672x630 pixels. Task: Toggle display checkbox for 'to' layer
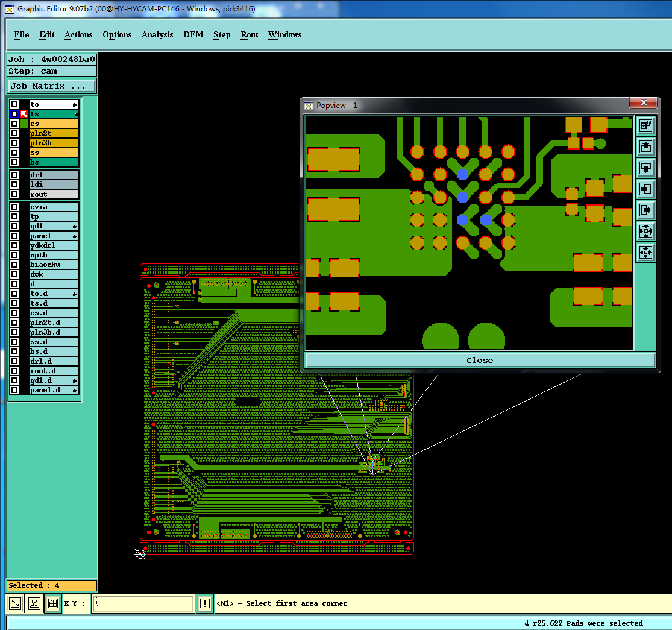(x=14, y=104)
